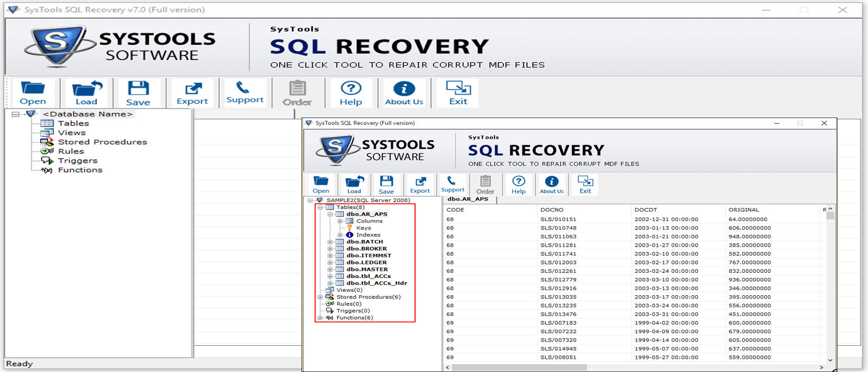Viewport: 868px width, 372px height.
Task: Click Export in the back window toolbar
Action: pos(192,93)
